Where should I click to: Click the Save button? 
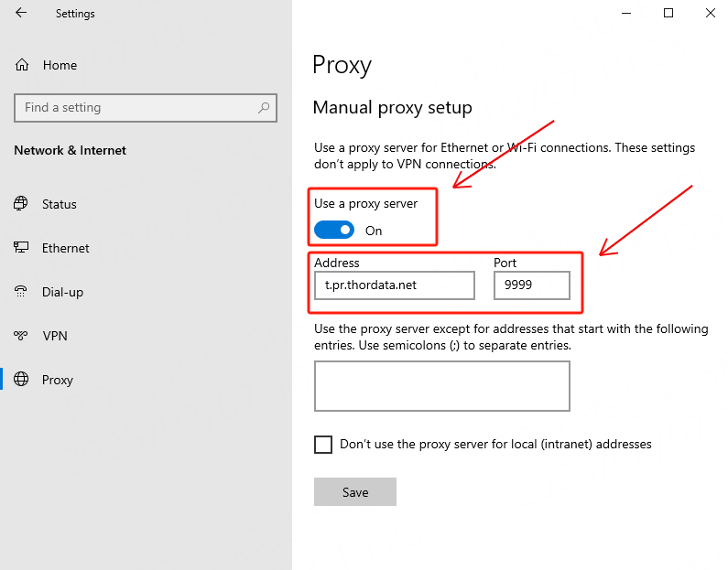coord(355,491)
